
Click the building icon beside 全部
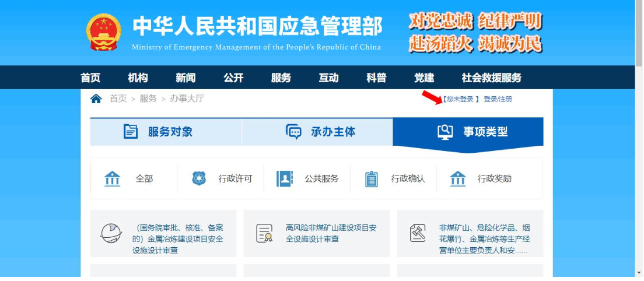pyautogui.click(x=112, y=178)
